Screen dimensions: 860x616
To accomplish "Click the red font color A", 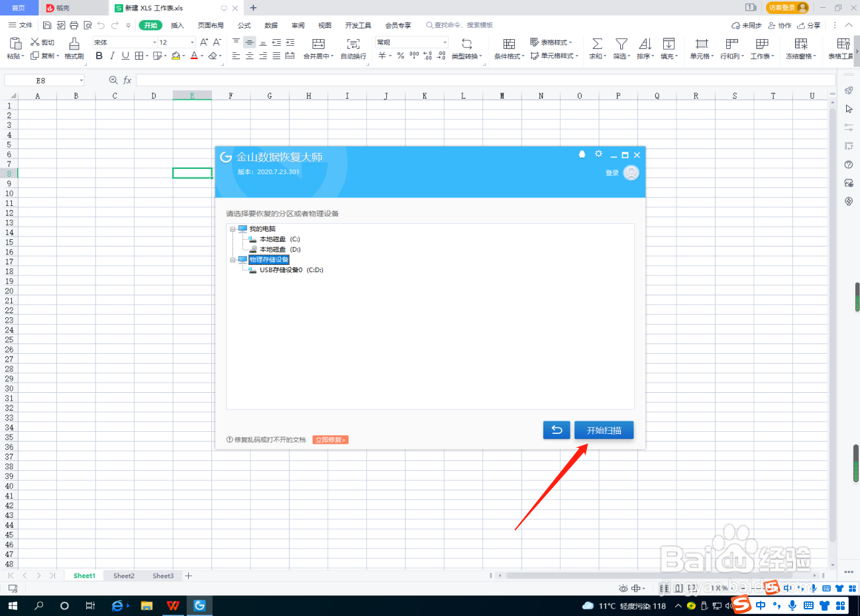I will 194,56.
